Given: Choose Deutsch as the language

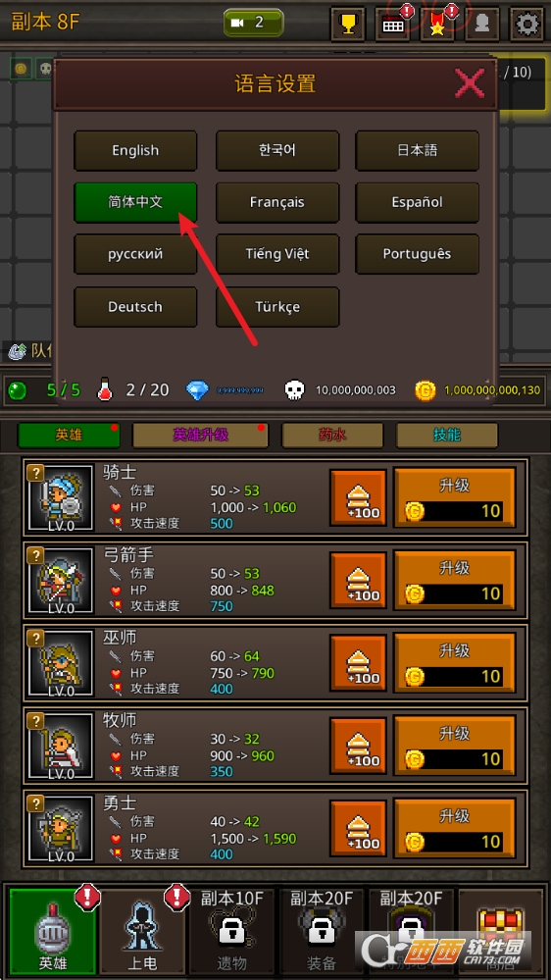Looking at the screenshot, I should click(135, 307).
